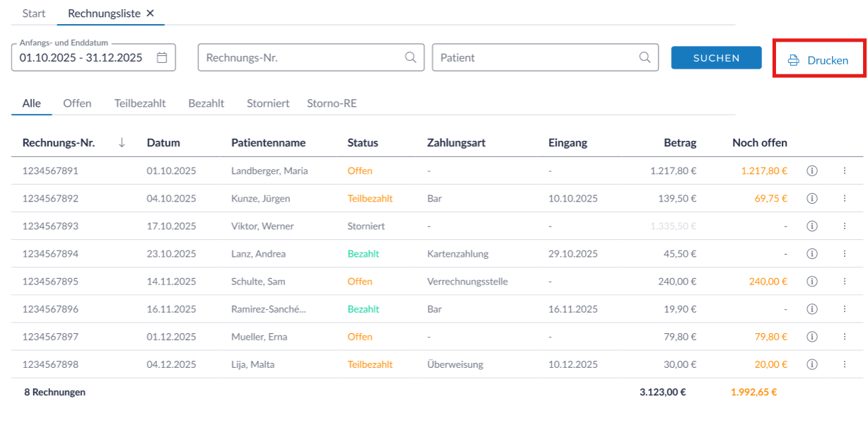Image resolution: width=868 pixels, height=428 pixels.
Task: Focus the Rechnungs-Nr. search field
Action: [x=301, y=58]
